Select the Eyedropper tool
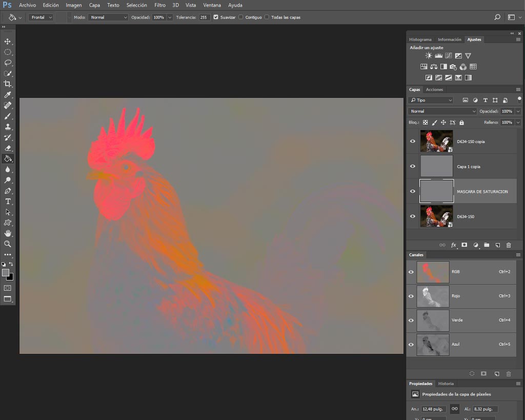Viewport: 525px width, 420px height. 7,95
